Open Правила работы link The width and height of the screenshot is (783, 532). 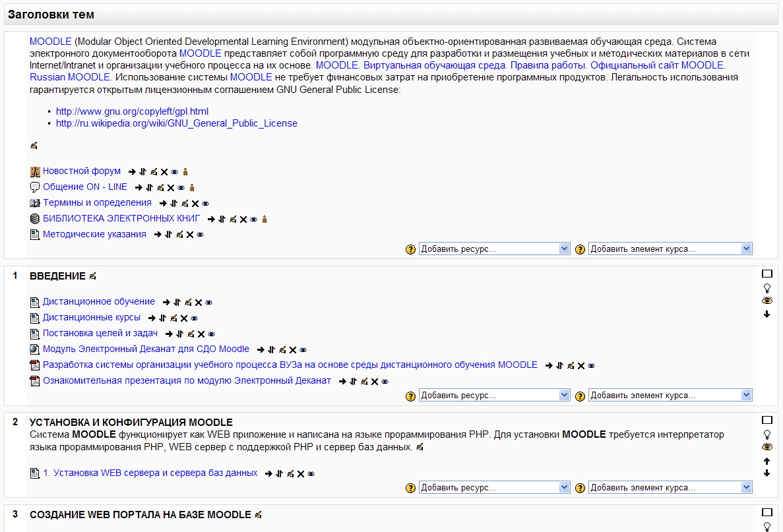point(549,65)
